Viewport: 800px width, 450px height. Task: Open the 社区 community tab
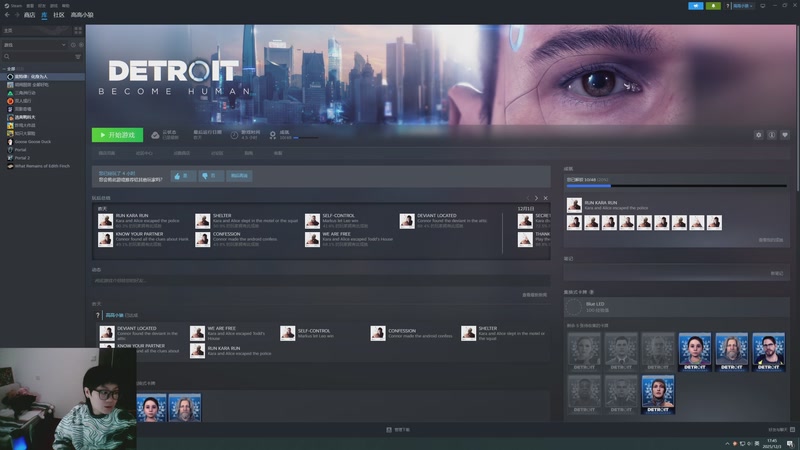point(59,15)
